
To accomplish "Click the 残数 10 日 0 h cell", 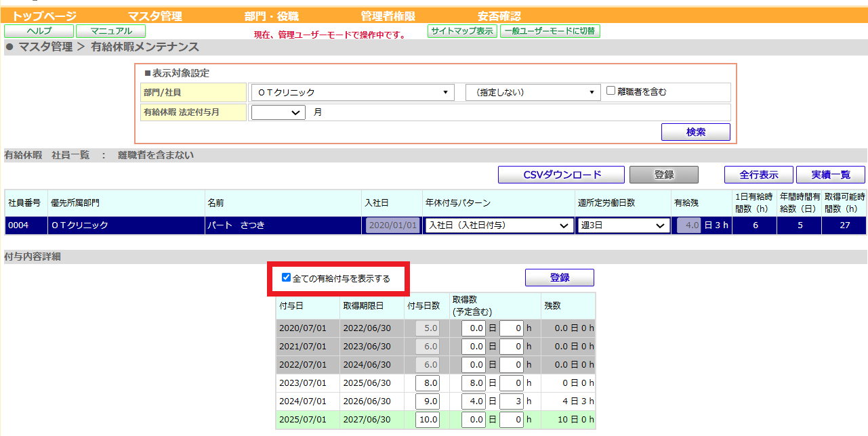I will click(568, 420).
